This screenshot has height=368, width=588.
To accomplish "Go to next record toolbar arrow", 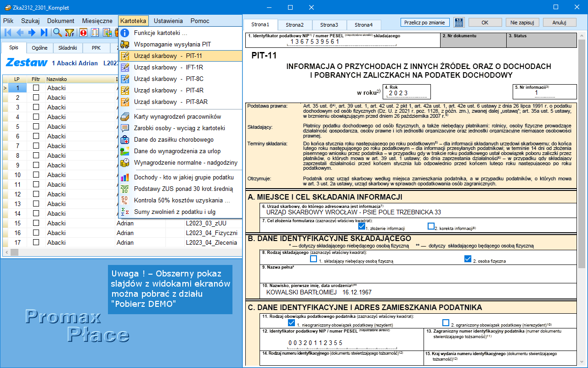I will [x=32, y=32].
